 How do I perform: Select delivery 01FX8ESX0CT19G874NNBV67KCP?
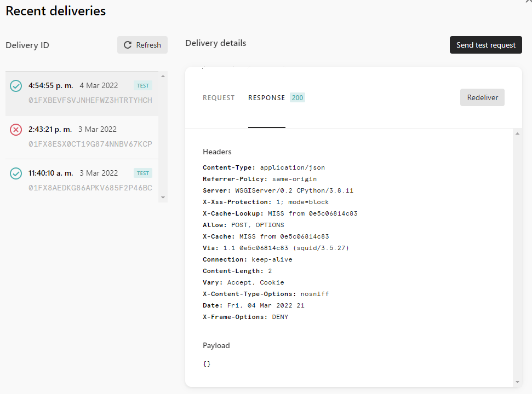[82, 137]
